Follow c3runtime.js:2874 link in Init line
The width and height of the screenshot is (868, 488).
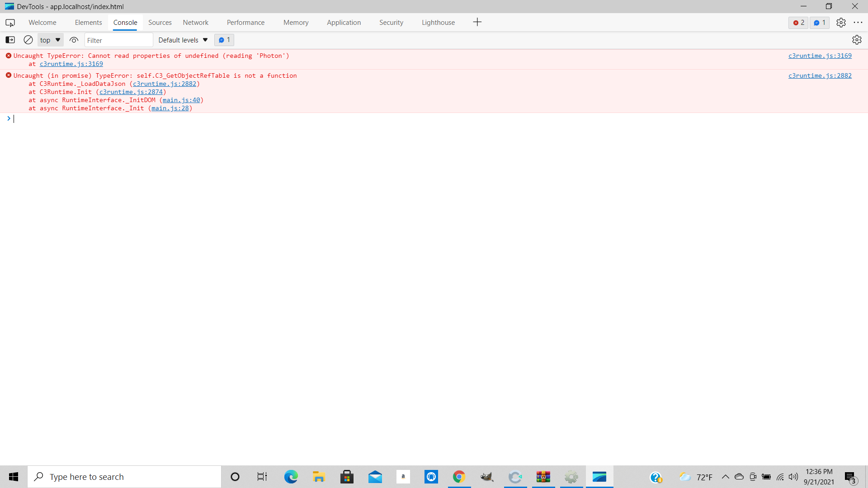(131, 92)
